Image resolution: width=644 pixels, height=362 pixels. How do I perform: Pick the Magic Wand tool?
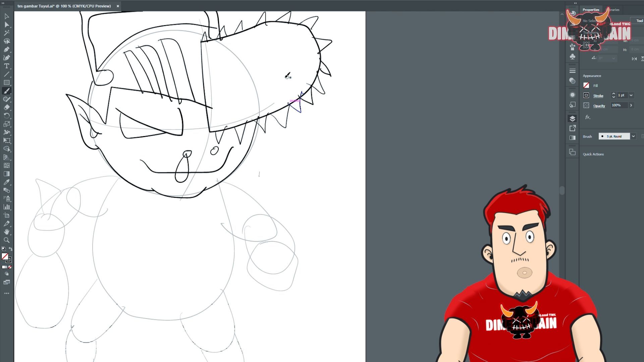pos(7,33)
